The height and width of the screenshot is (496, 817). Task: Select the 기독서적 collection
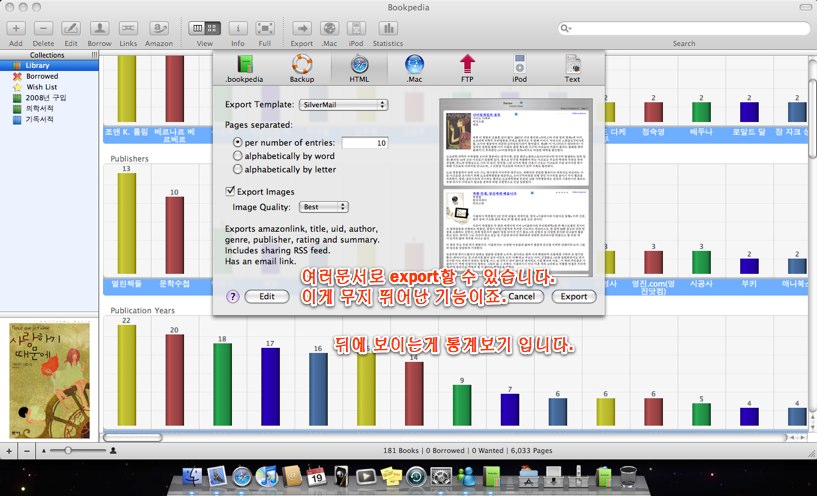tap(49, 119)
